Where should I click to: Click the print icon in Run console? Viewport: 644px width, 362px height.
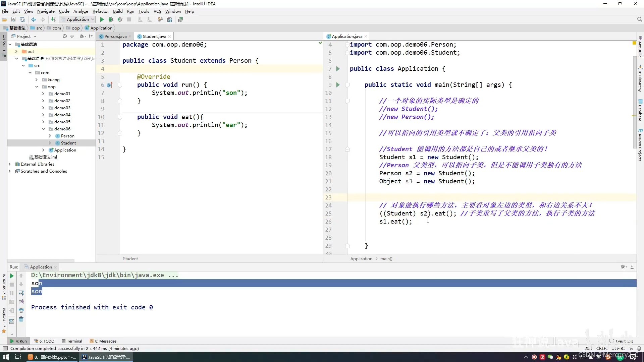[21, 310]
